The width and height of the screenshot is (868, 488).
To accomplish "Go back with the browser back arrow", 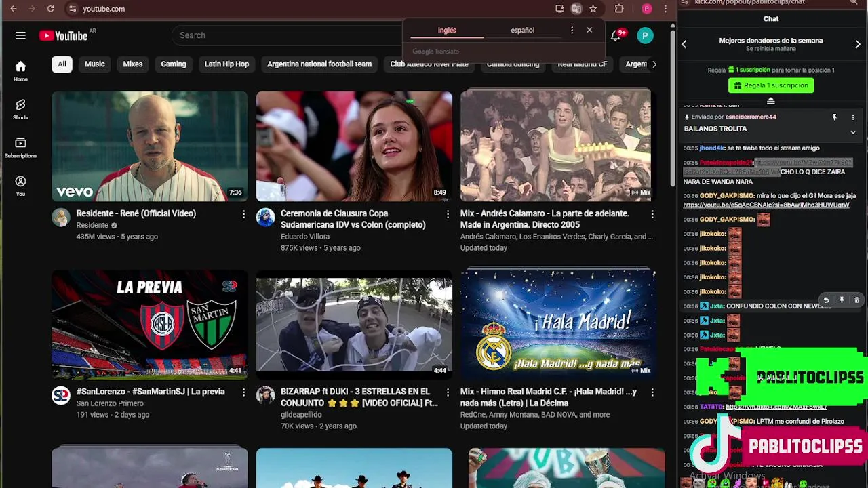I will coord(14,9).
